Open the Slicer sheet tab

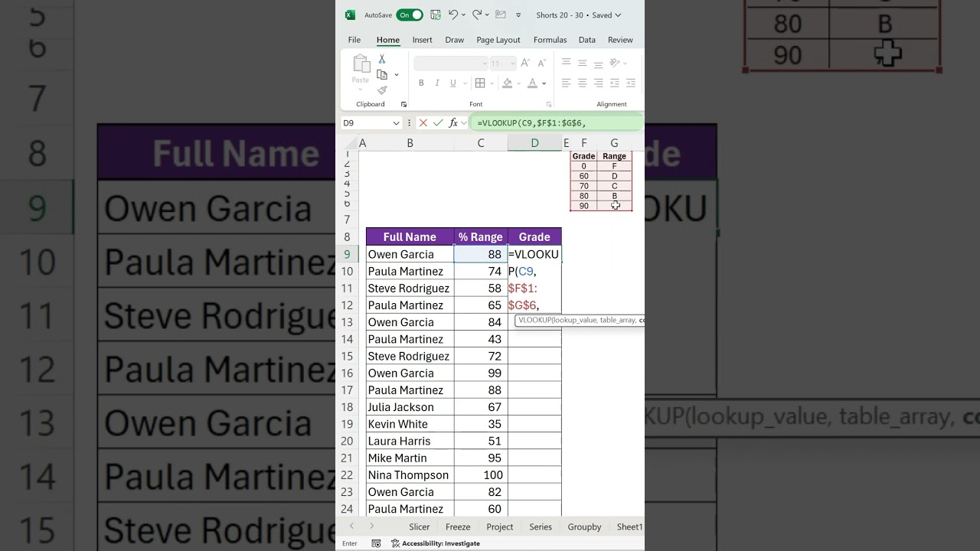pyautogui.click(x=420, y=527)
